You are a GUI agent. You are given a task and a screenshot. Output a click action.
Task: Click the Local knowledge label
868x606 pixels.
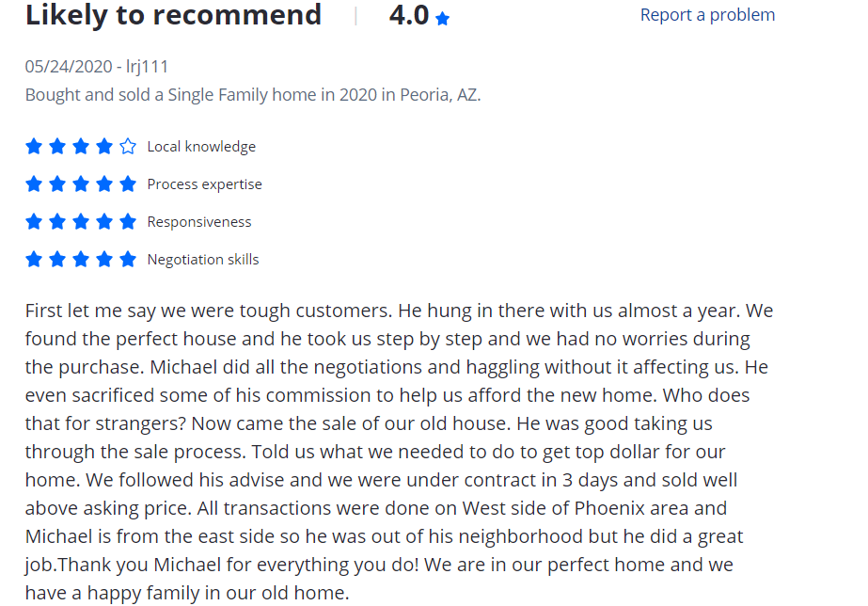coord(201,147)
